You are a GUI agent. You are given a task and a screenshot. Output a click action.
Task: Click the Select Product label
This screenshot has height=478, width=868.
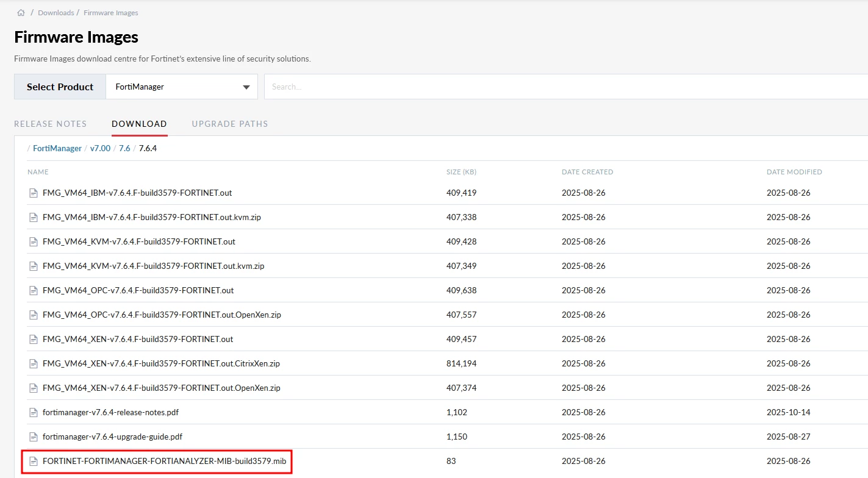pyautogui.click(x=60, y=87)
